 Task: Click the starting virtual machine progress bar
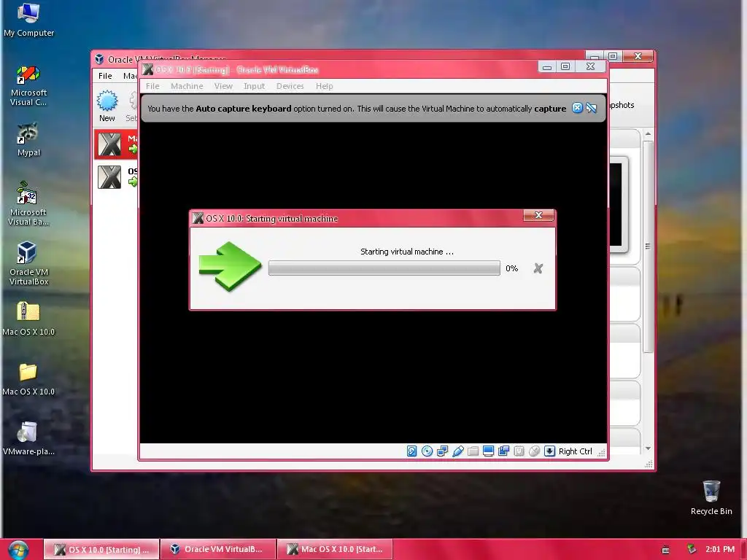pyautogui.click(x=384, y=268)
